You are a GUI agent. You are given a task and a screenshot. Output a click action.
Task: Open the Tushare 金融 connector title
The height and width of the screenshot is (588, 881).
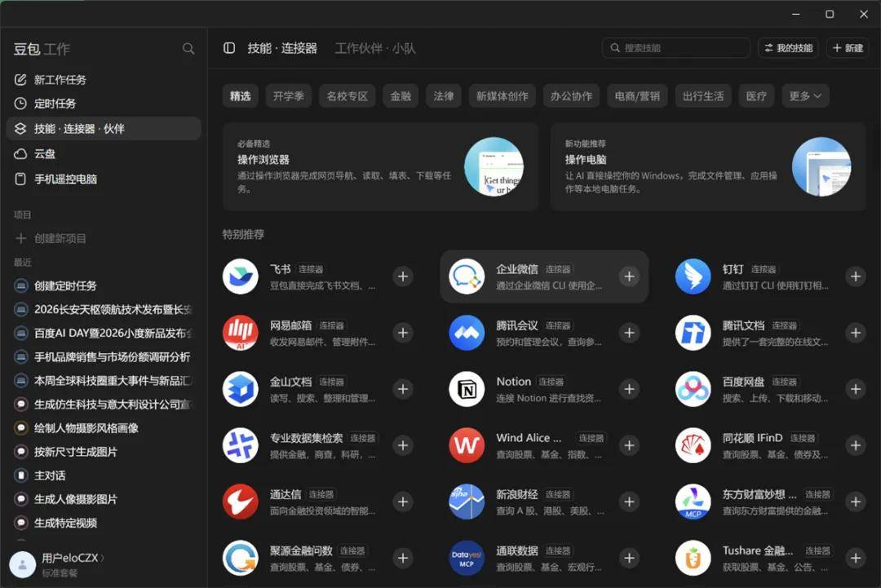point(757,550)
